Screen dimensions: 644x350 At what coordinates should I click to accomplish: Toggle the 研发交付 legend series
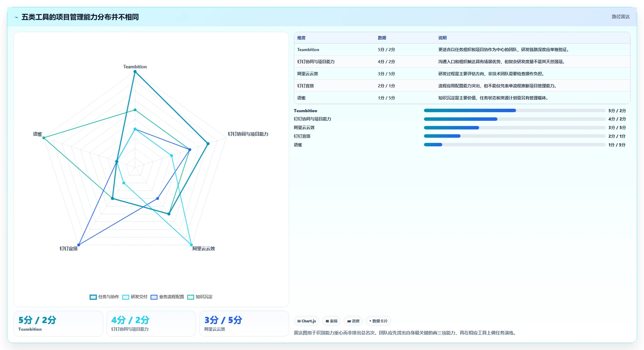[135, 297]
